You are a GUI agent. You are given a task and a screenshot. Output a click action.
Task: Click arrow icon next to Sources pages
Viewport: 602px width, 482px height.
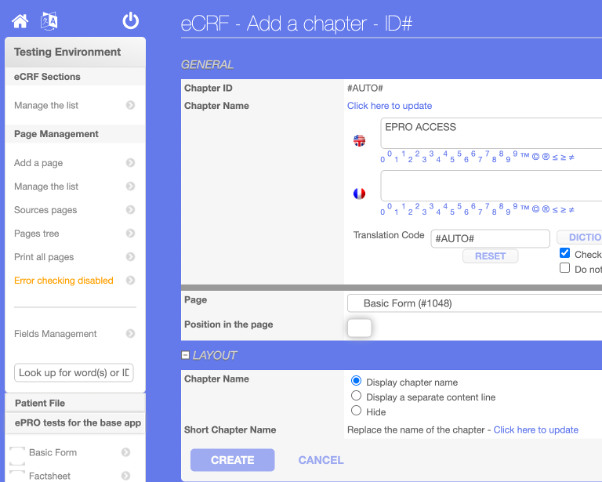pyautogui.click(x=130, y=210)
